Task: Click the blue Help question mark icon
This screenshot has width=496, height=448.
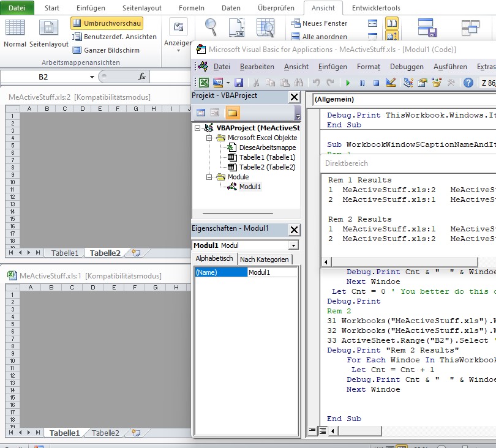Action: [x=468, y=83]
